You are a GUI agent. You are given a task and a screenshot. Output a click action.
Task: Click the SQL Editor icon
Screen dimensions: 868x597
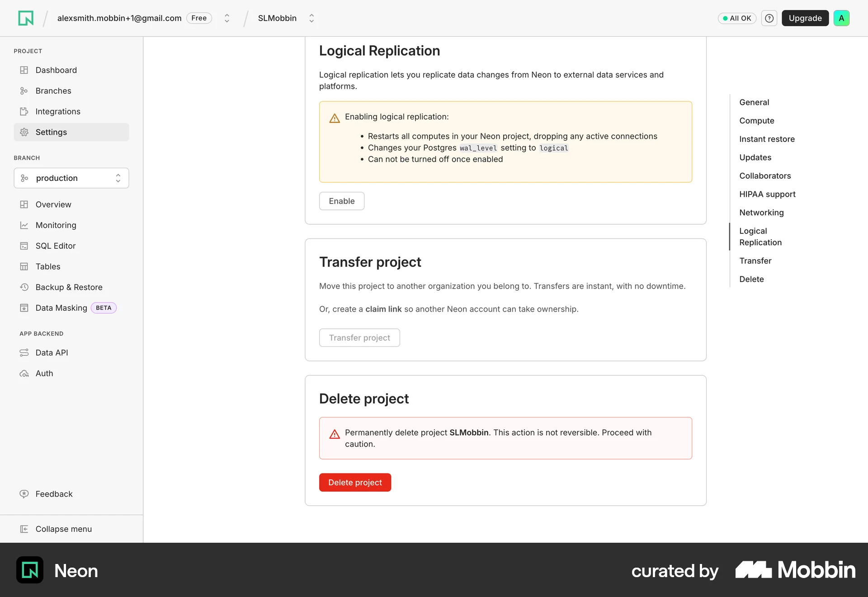[24, 246]
